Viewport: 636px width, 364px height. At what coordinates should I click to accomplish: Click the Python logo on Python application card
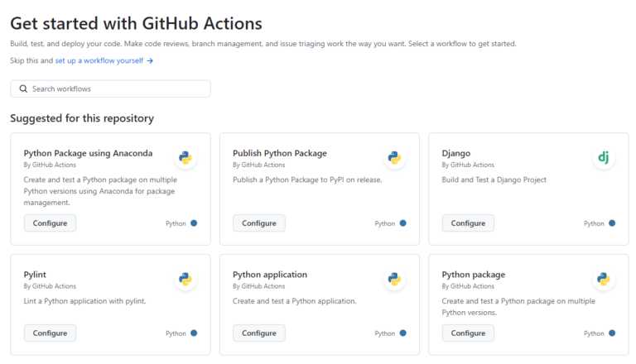click(394, 279)
